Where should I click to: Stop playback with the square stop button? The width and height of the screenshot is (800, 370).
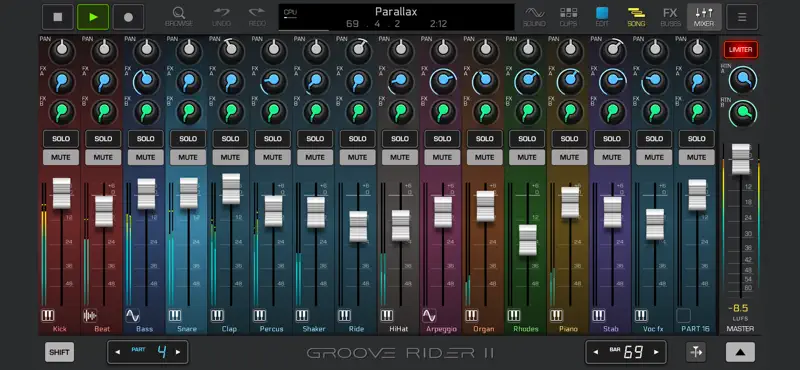58,17
